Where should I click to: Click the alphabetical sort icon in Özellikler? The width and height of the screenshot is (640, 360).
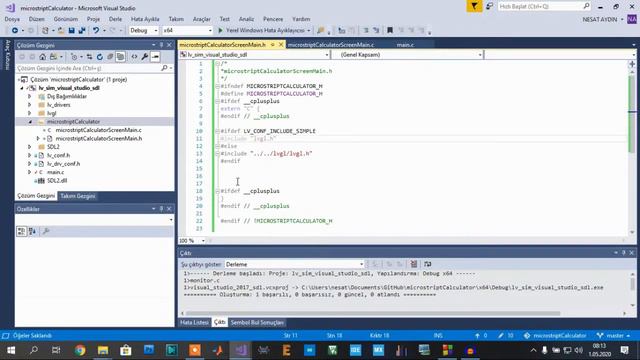tap(32, 232)
